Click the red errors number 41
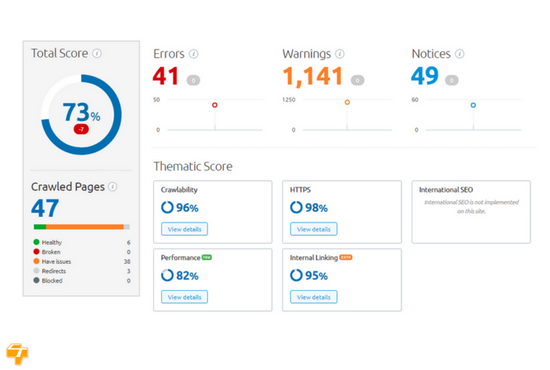550x370 pixels. (166, 76)
